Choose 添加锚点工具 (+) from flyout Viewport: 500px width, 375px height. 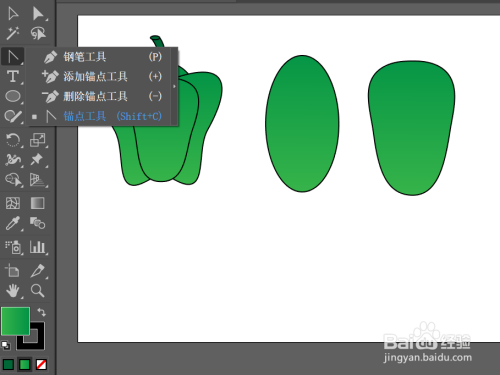point(102,77)
